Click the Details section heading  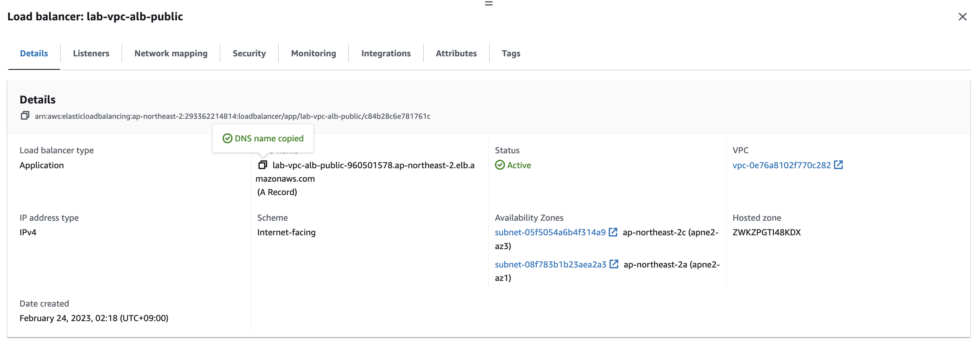pos(38,100)
